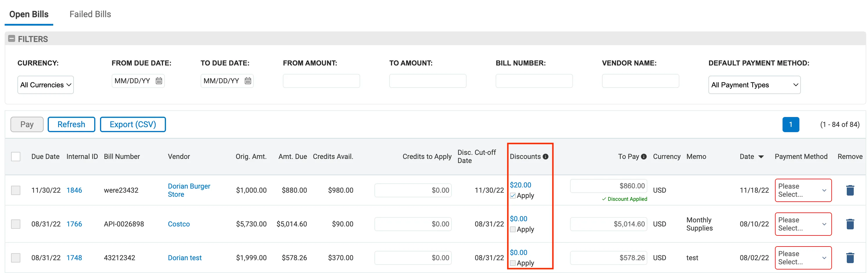
Task: Uncheck Apply discount for the $20.00 discount
Action: (512, 196)
